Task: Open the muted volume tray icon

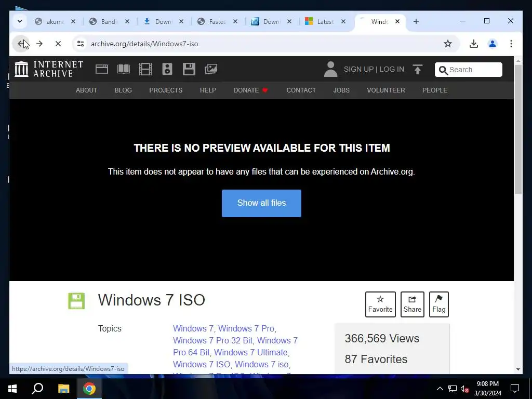Action: point(464,389)
